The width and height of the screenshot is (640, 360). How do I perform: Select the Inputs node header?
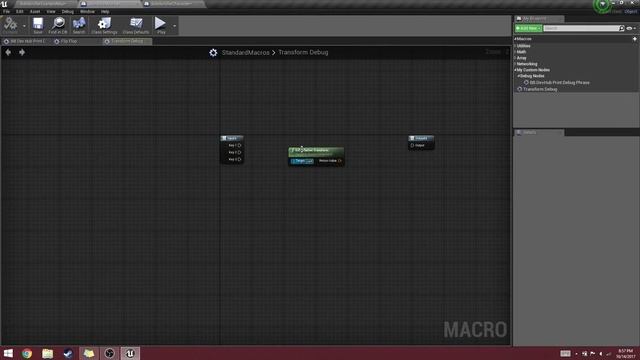(232, 138)
